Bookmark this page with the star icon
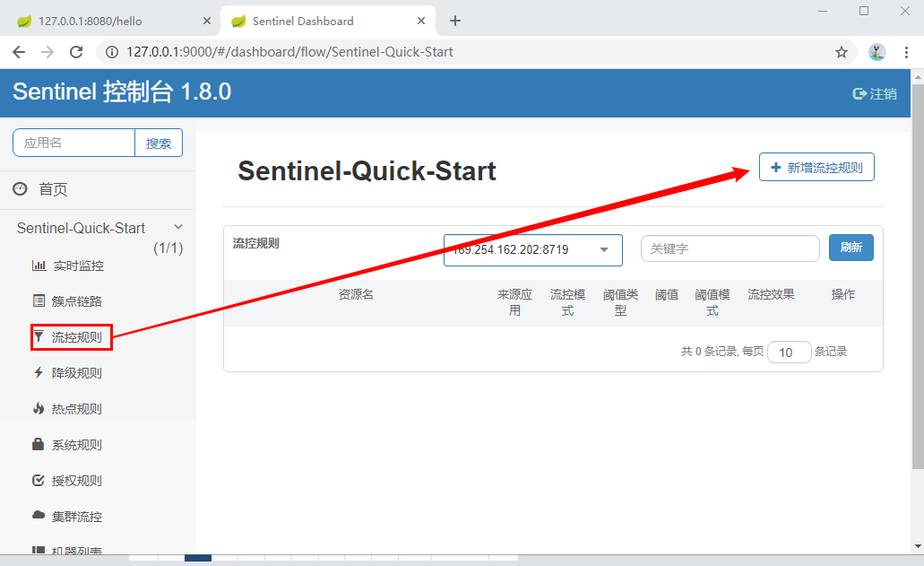The height and width of the screenshot is (566, 924). [842, 52]
